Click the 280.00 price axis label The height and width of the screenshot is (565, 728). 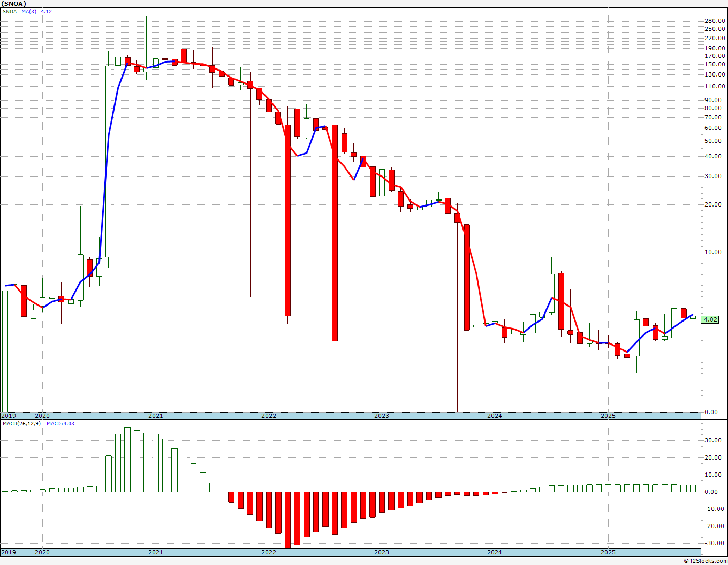point(715,21)
